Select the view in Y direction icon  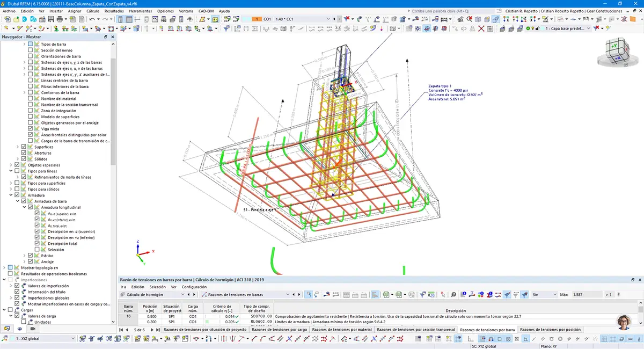[x=515, y=19]
